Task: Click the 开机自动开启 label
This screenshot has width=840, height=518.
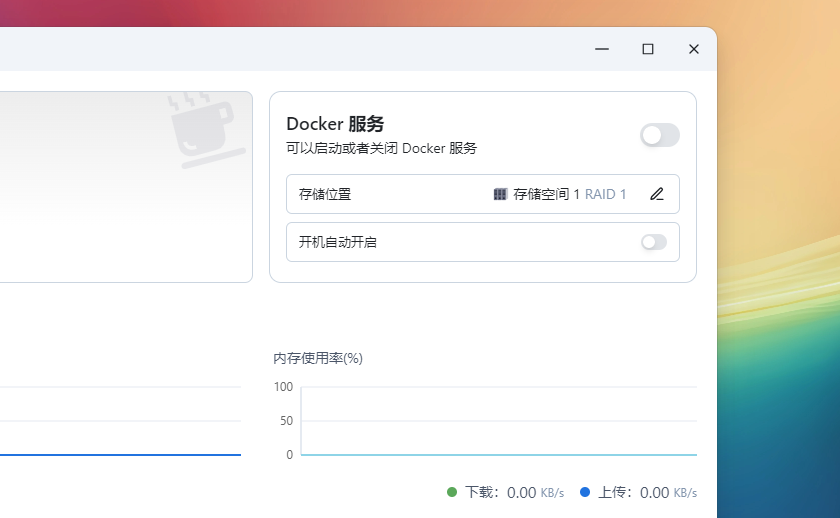Action: pyautogui.click(x=338, y=242)
